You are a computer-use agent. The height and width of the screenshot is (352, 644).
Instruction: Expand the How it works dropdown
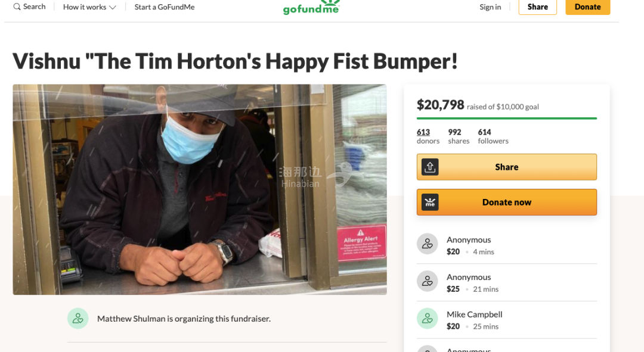(89, 7)
